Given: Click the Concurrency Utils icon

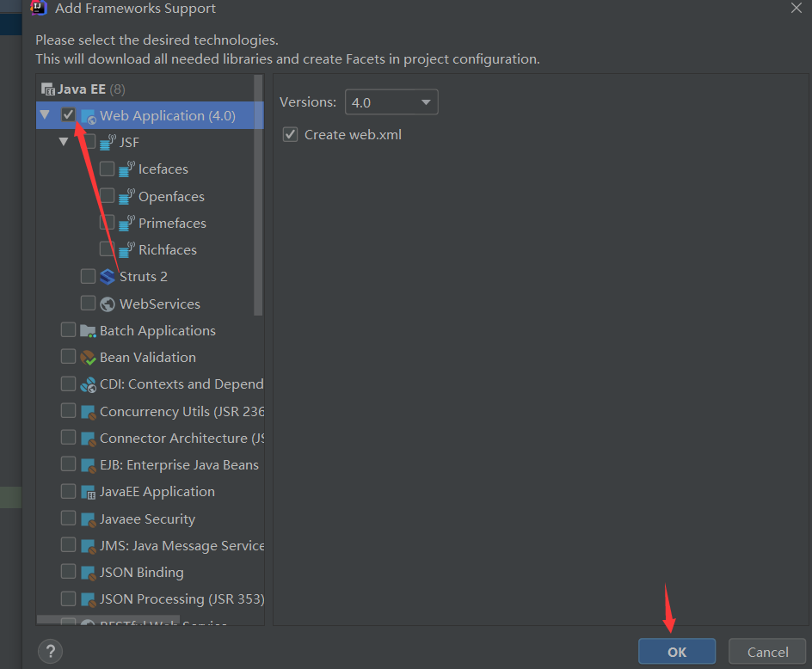Looking at the screenshot, I should point(89,412).
